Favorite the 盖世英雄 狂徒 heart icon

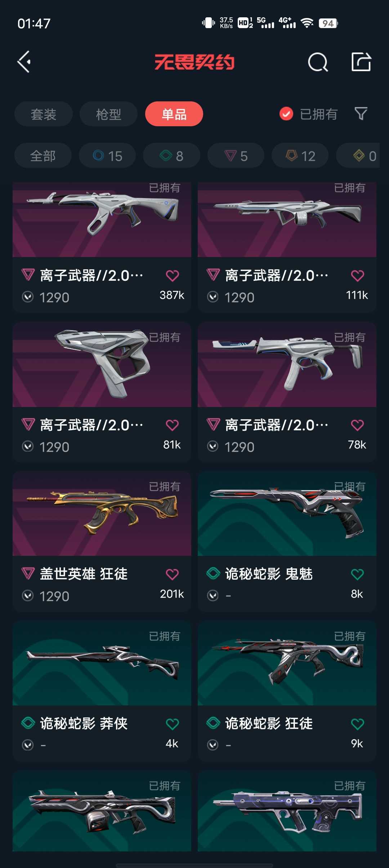point(172,574)
